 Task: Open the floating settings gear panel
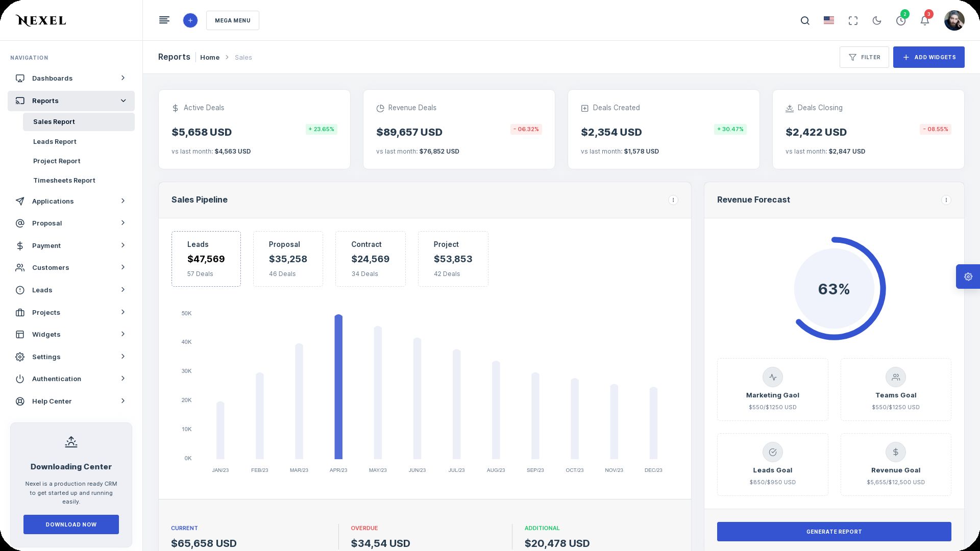pos(968,277)
